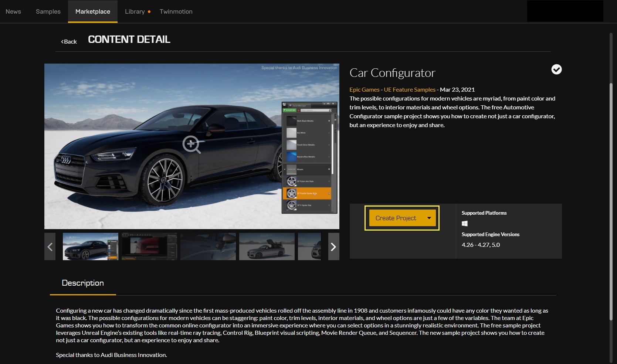This screenshot has width=617, height=364.
Task: Select the Marketplace tab
Action: pyautogui.click(x=93, y=11)
